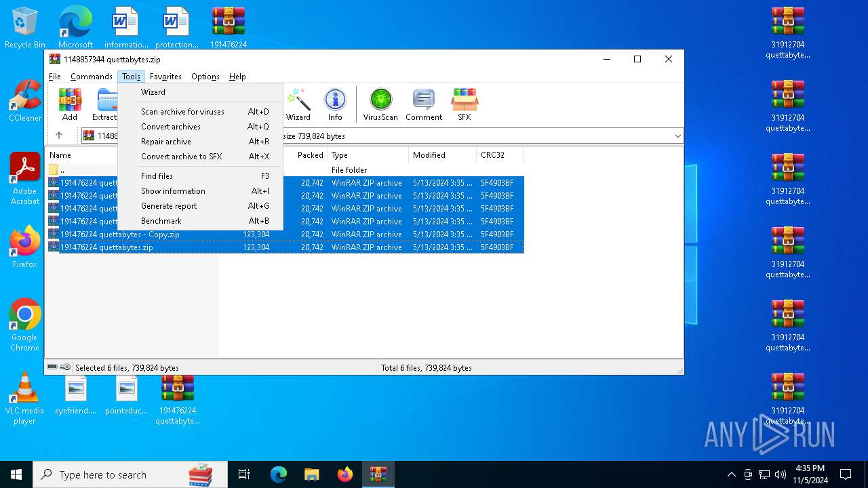Screen dimensions: 868x488
Task: Select the protection Word document on desktop
Action: (176, 28)
